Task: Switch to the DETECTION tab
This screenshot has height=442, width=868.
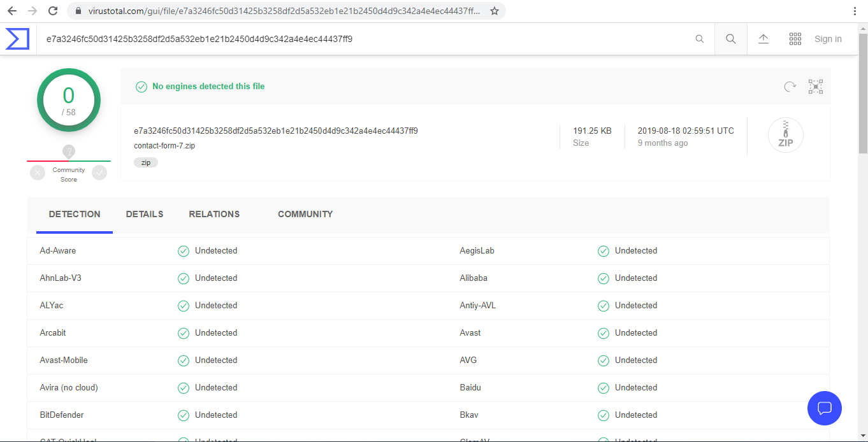Action: pyautogui.click(x=75, y=215)
